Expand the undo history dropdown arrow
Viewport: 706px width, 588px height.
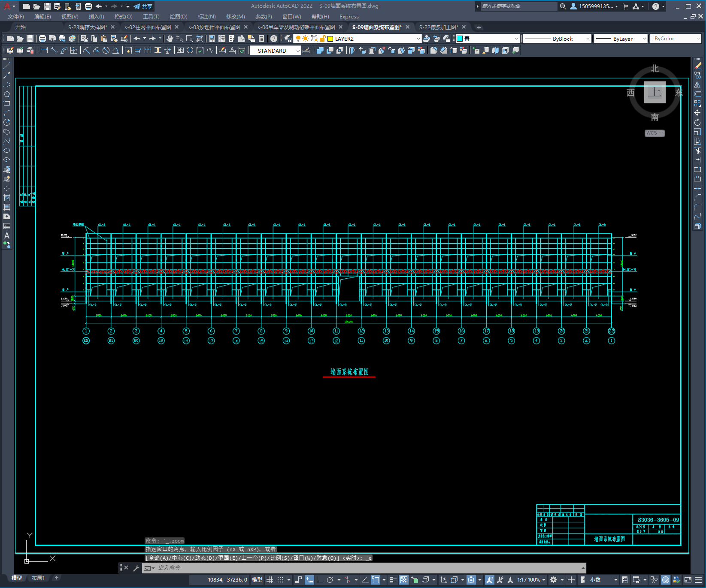tap(145, 39)
